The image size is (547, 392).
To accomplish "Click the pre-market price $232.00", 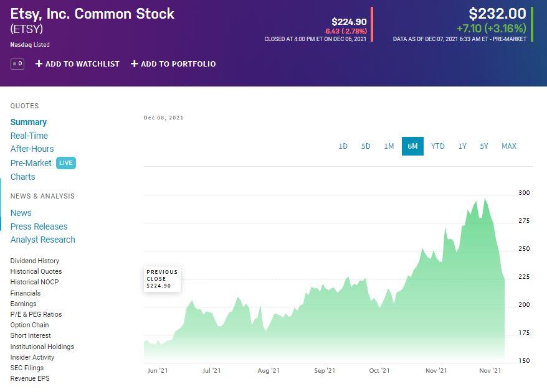I will (x=497, y=14).
